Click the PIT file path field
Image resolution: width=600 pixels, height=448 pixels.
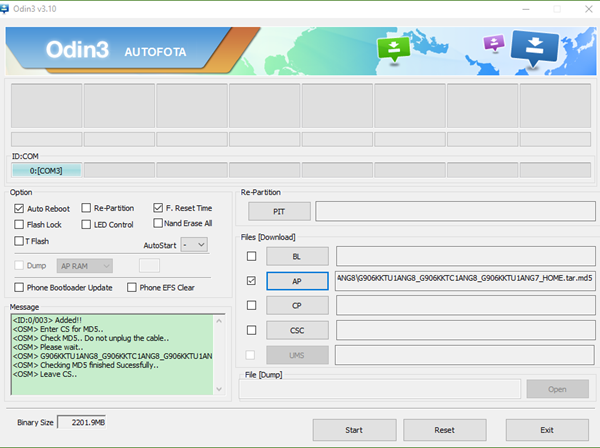(455, 211)
